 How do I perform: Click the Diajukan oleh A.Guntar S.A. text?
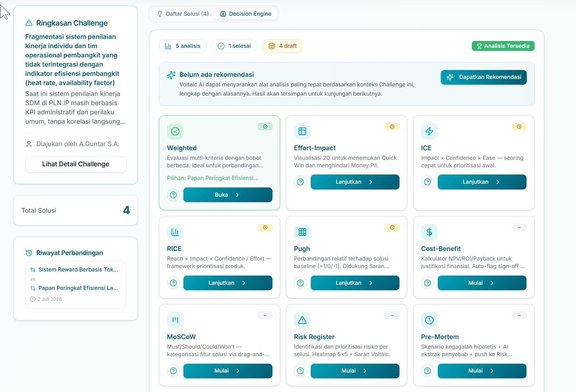click(78, 144)
